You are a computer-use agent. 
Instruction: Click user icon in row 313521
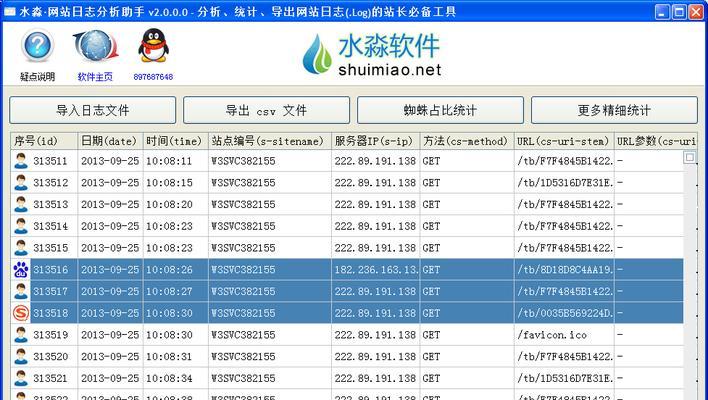point(21,378)
